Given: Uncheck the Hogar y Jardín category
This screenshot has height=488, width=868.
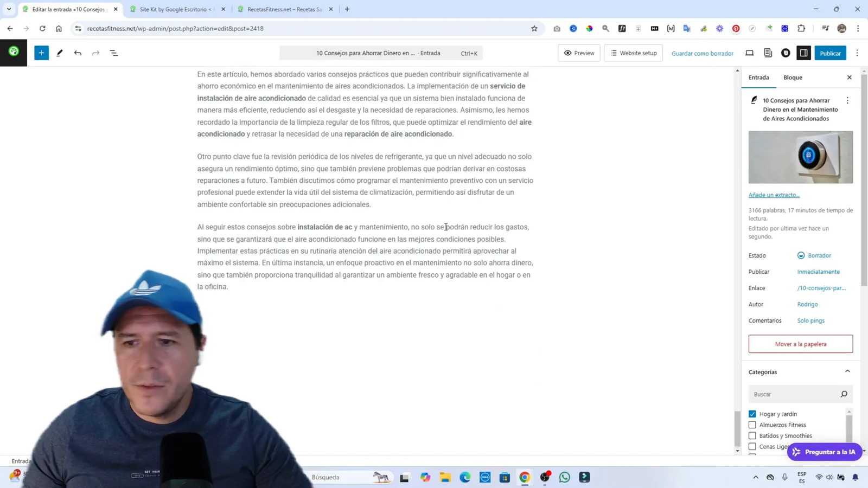Looking at the screenshot, I should (752, 414).
